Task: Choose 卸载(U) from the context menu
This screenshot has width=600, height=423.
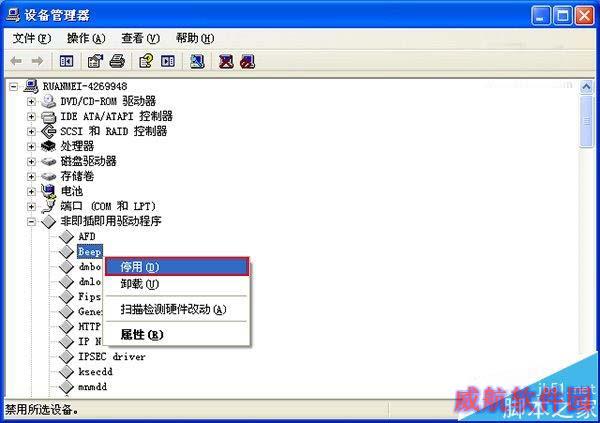Action: (177, 284)
